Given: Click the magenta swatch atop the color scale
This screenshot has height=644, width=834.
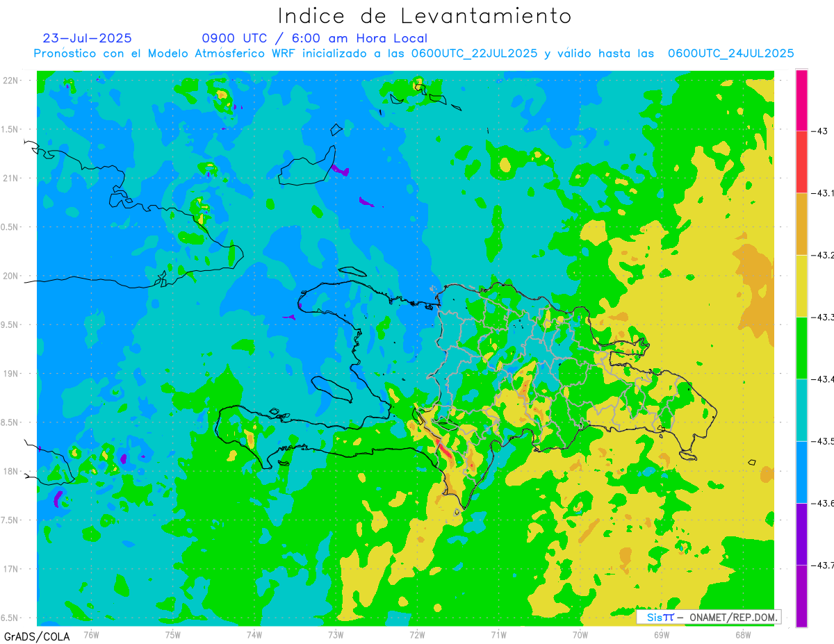Looking at the screenshot, I should pyautogui.click(x=801, y=100).
